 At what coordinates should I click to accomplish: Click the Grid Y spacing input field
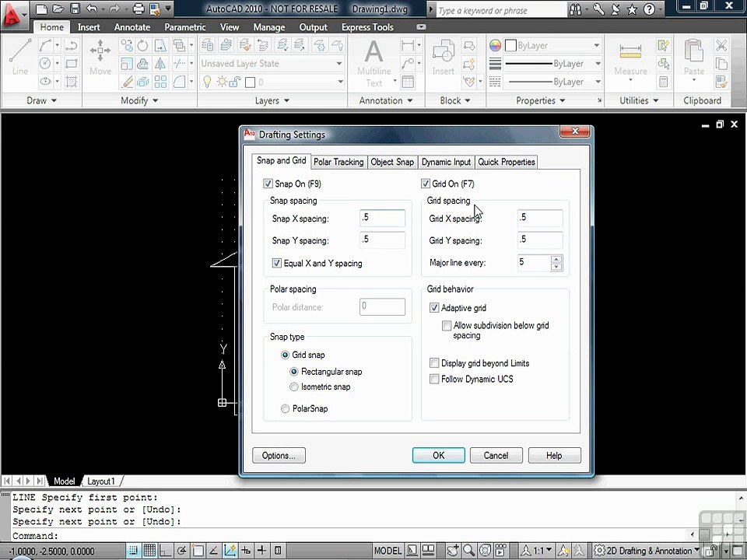tap(540, 240)
